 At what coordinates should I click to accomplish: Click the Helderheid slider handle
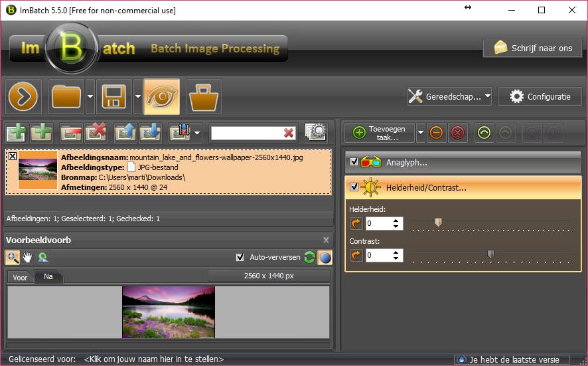(x=438, y=223)
